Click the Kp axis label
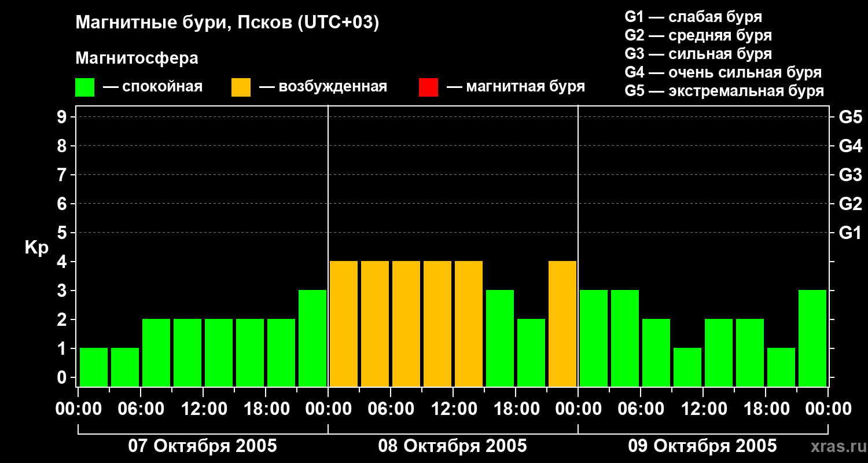The image size is (868, 463). [x=36, y=248]
